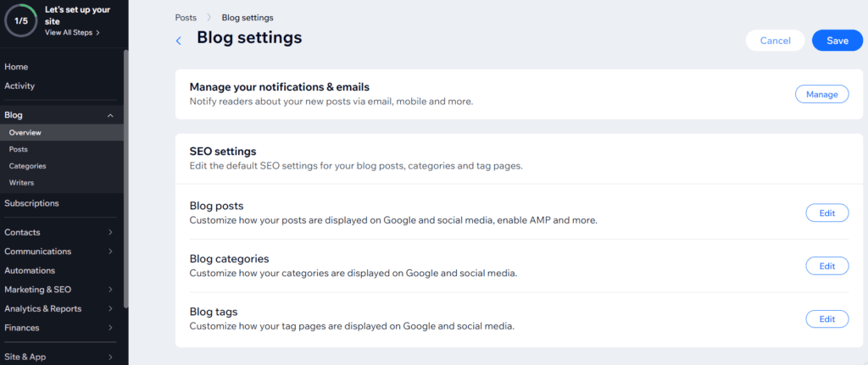
Task: Open View All Steps link
Action: click(x=72, y=33)
